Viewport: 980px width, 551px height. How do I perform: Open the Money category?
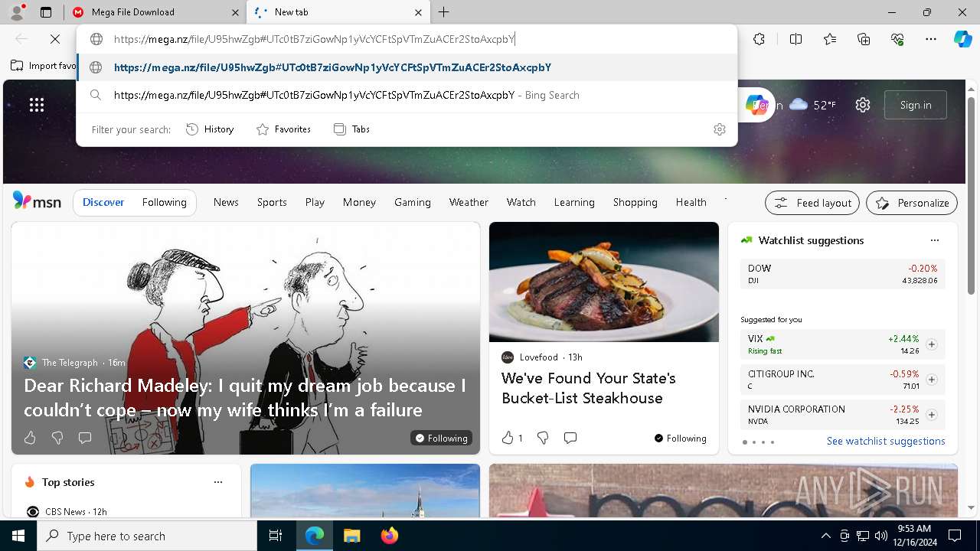(359, 203)
